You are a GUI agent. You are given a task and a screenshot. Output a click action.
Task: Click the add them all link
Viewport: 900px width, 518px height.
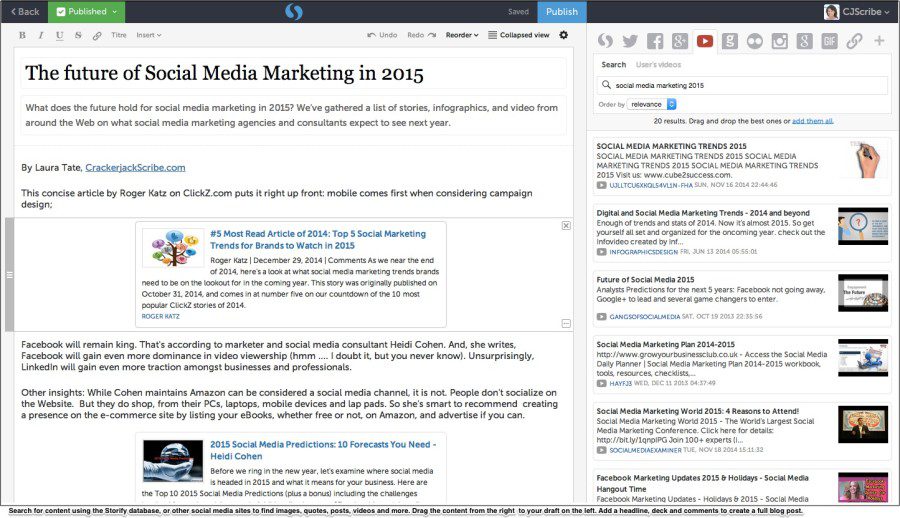click(813, 121)
